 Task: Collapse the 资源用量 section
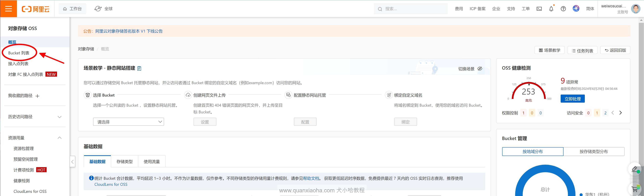point(60,138)
